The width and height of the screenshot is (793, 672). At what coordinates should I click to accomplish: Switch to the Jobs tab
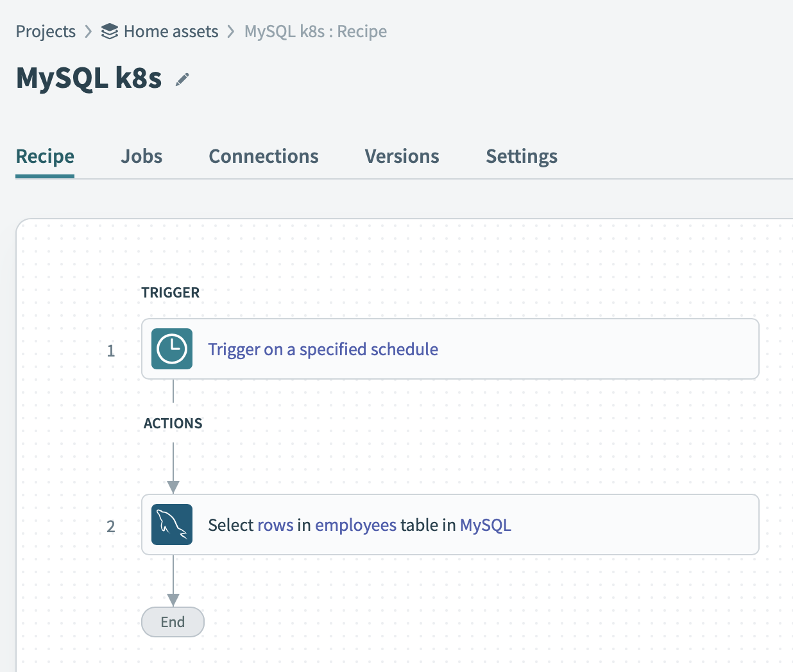(x=142, y=156)
